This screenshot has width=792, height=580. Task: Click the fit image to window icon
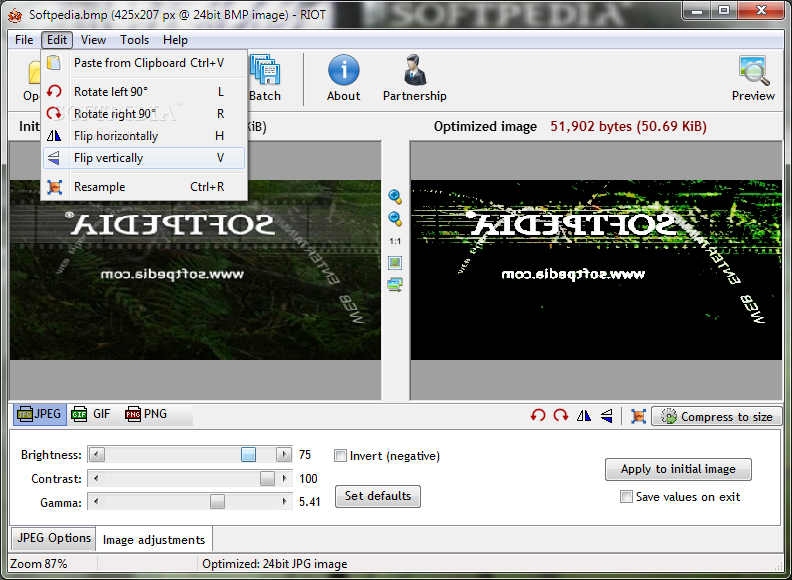tap(395, 263)
